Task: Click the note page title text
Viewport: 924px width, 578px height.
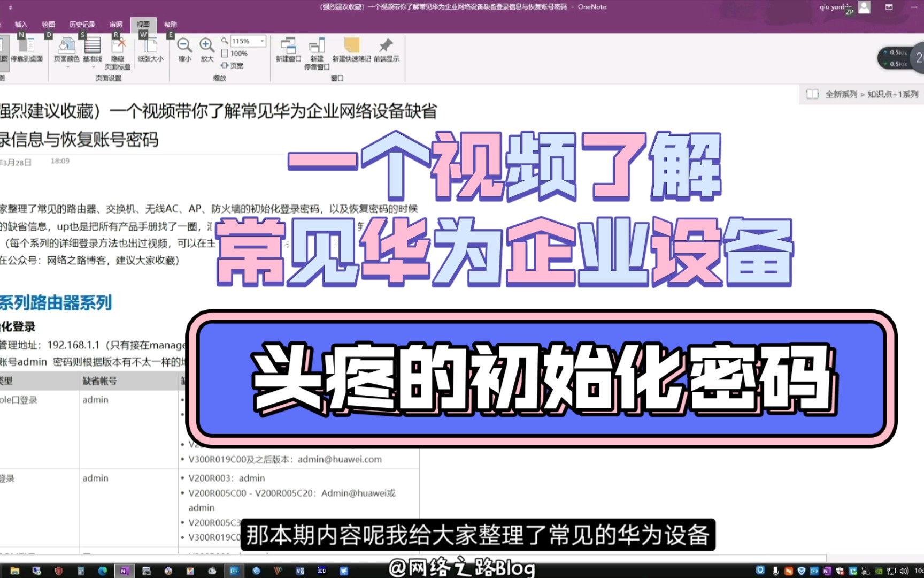Action: tap(218, 125)
